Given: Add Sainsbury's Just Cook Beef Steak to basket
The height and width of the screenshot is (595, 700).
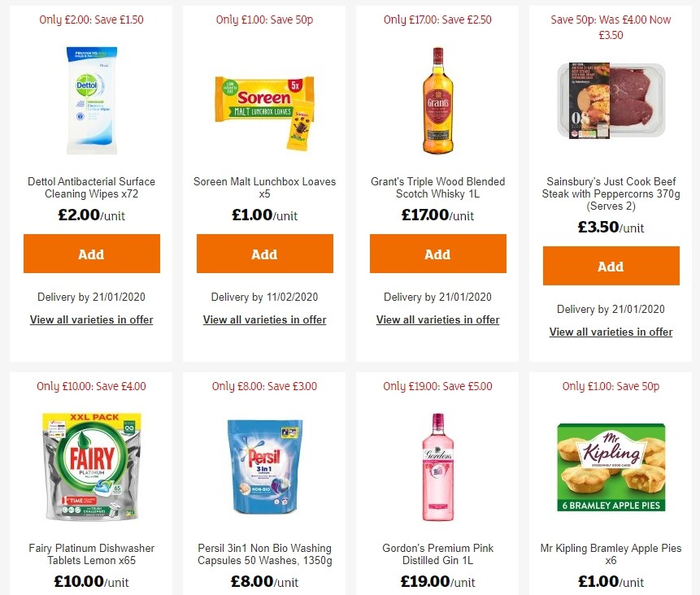Looking at the screenshot, I should coord(611,266).
